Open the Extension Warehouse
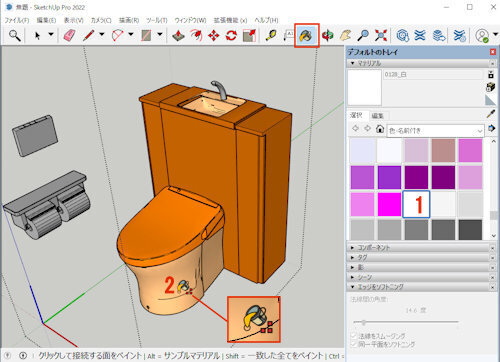Screen dimensions: 500x362 click(x=420, y=35)
